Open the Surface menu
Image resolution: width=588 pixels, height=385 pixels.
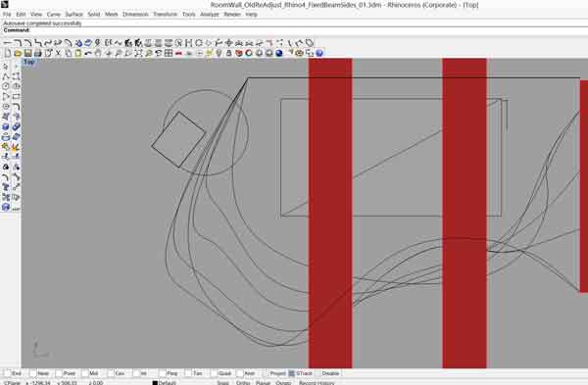(73, 15)
